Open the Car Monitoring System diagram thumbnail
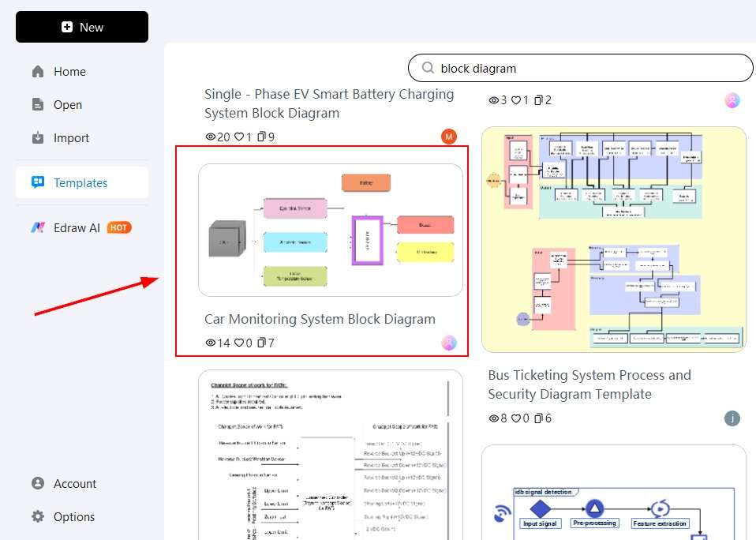Screen dimensions: 756x540 [x=331, y=229]
